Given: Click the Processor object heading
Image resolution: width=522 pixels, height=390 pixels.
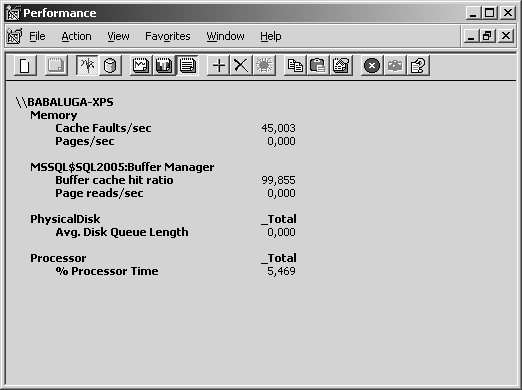Looking at the screenshot, I should (x=58, y=258).
